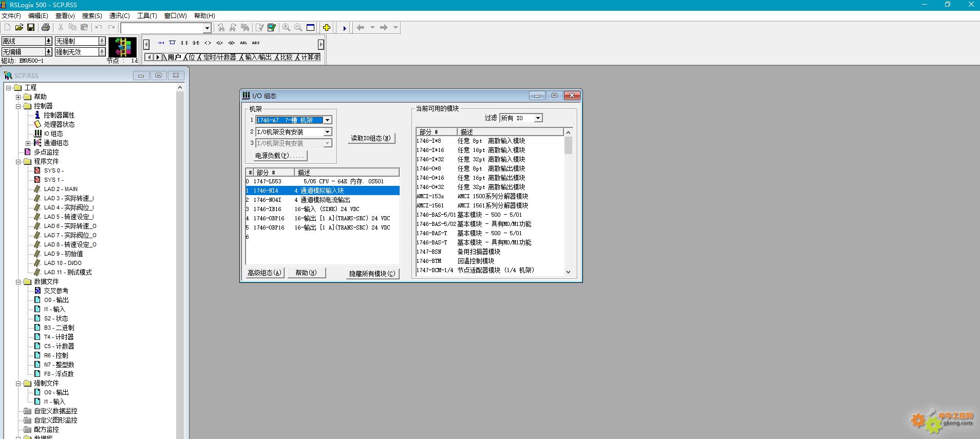Viewport: 980px width, 439px height.
Task: Open the 无强制 forces dropdown
Action: point(102,41)
